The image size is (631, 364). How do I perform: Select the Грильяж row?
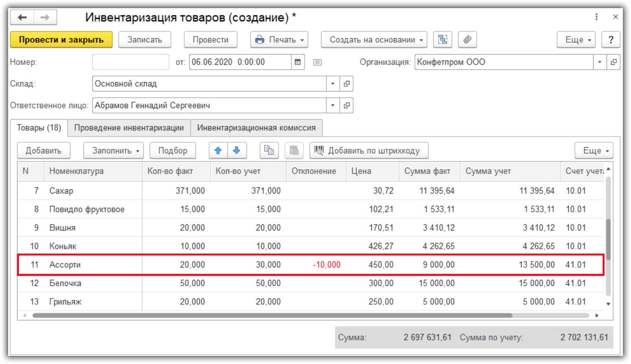click(x=311, y=302)
